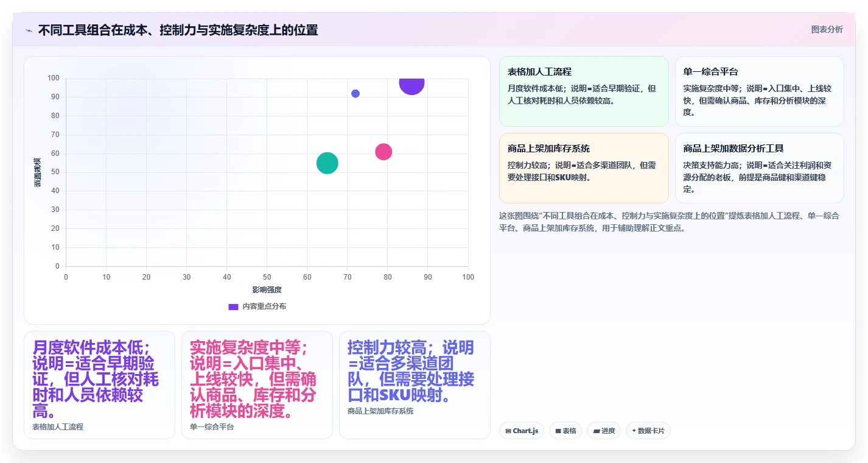Image resolution: width=868 pixels, height=463 pixels.
Task: Open the 商品上架加库存系统 orange card
Action: pos(584,168)
